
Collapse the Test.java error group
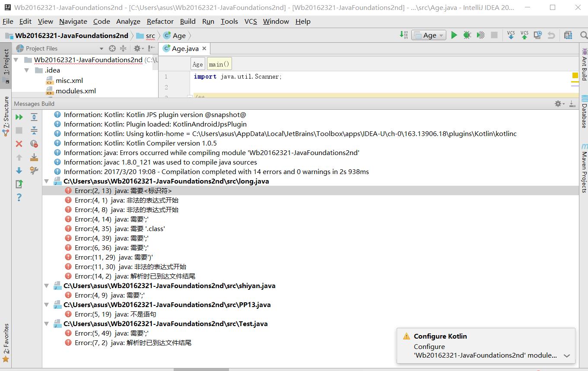pyautogui.click(x=48, y=324)
